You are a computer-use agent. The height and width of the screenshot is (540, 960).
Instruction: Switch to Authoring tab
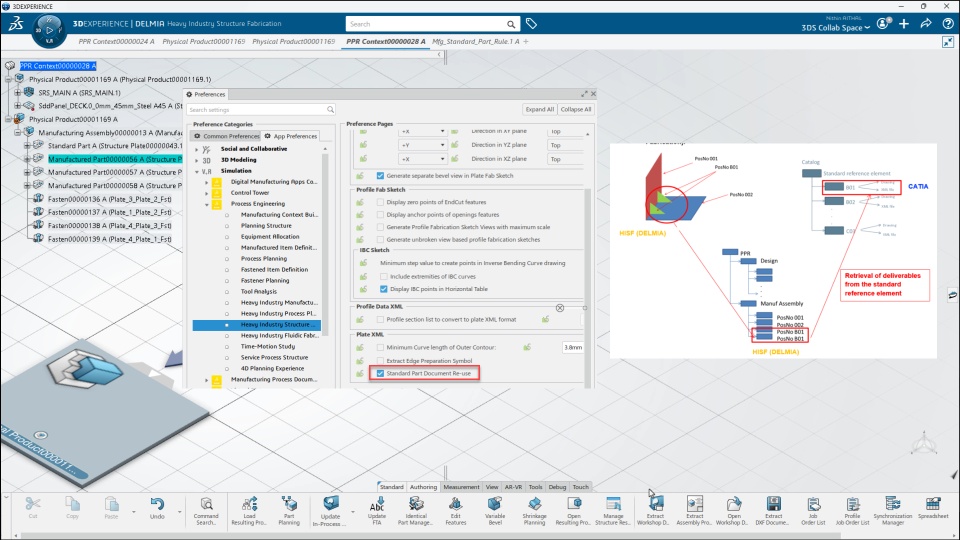(423, 487)
